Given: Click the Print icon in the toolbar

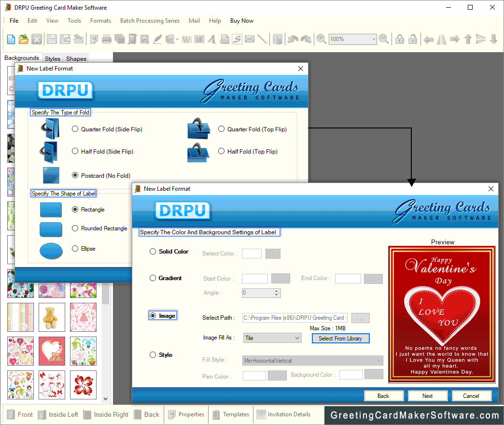Looking at the screenshot, I should (x=106, y=39).
